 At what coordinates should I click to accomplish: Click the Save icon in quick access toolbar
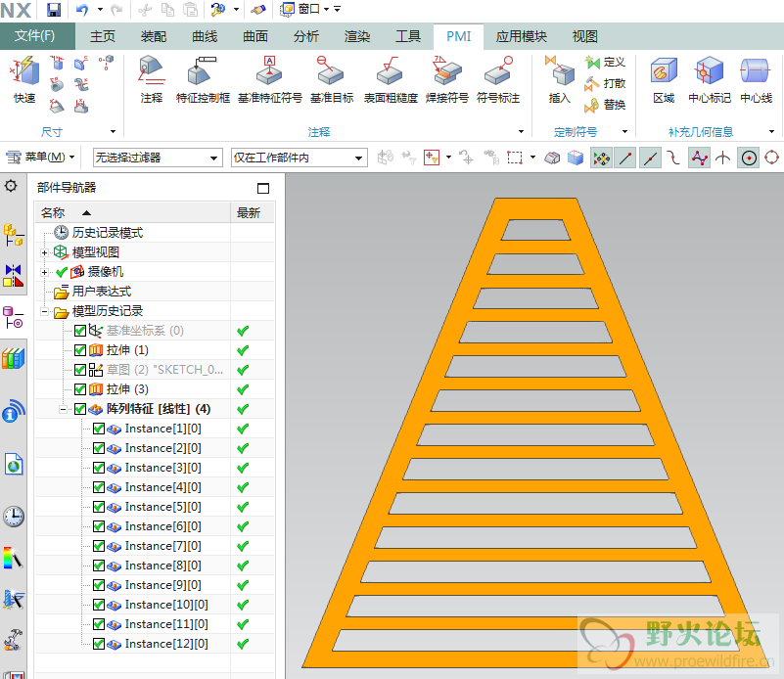54,10
